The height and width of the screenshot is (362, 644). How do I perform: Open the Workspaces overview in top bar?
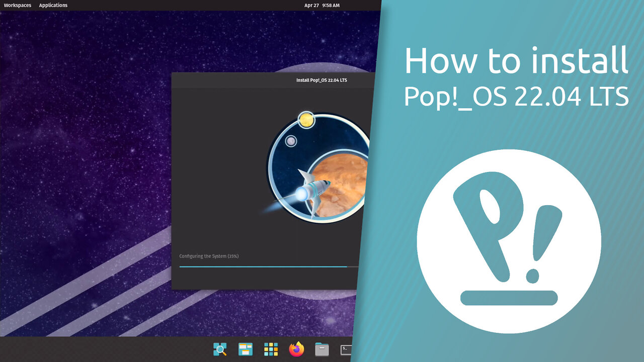(18, 5)
